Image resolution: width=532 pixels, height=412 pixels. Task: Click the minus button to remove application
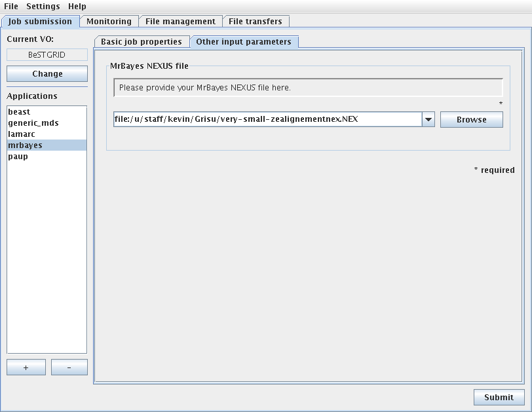tap(69, 367)
